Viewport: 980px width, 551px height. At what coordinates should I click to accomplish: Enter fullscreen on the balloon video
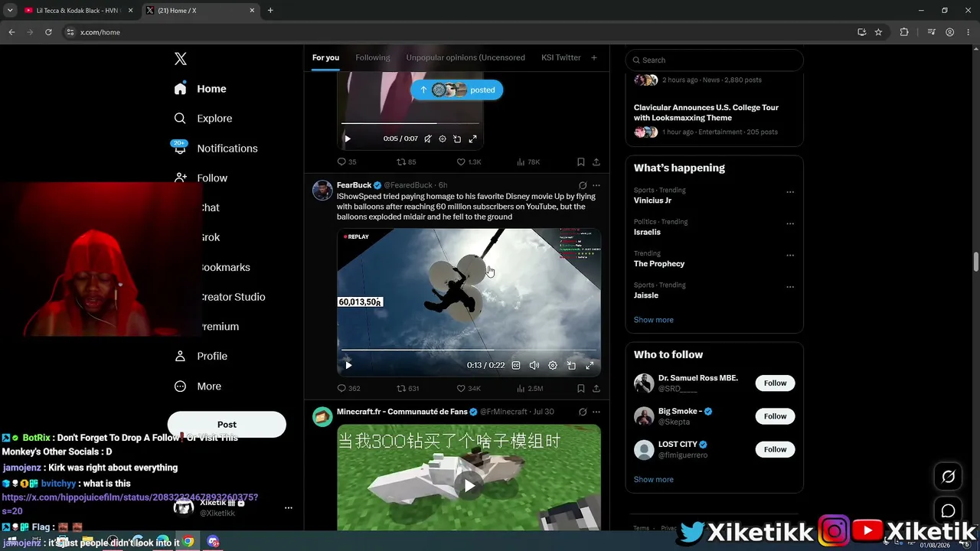click(590, 365)
